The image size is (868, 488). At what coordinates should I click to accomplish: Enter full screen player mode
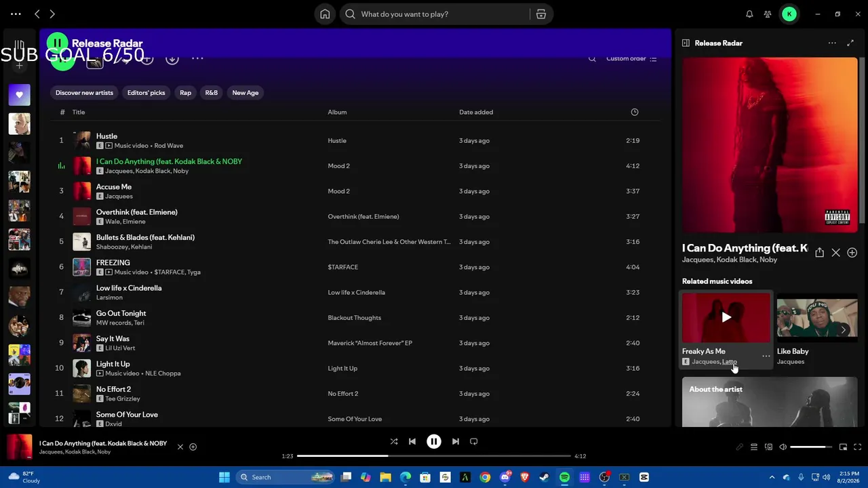(857, 447)
